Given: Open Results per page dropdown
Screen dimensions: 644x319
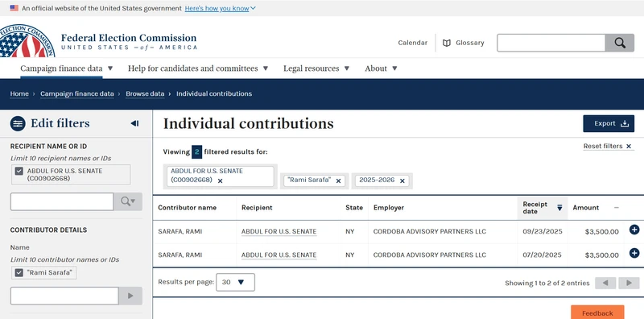Looking at the screenshot, I should tap(235, 282).
